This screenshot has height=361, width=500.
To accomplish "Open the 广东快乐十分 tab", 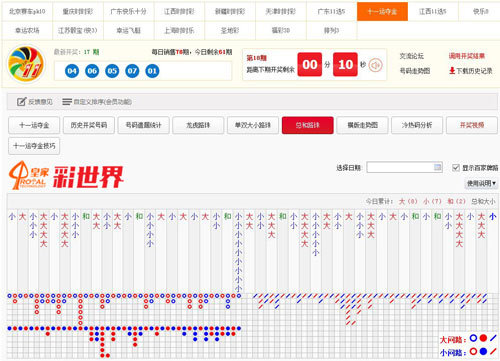I will click(x=129, y=11).
